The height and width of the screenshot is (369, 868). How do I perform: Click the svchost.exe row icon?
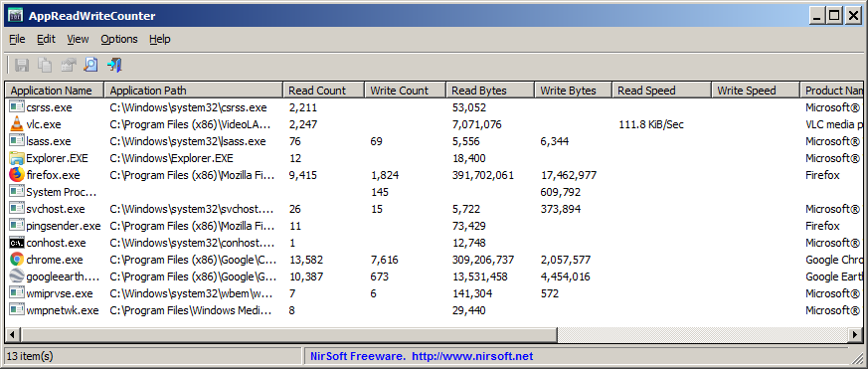coord(17,209)
